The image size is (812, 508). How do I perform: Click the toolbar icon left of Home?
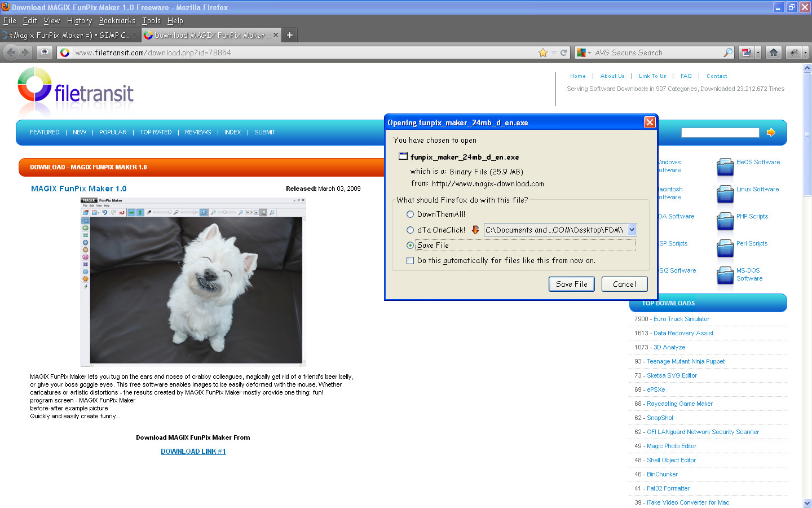click(747, 52)
